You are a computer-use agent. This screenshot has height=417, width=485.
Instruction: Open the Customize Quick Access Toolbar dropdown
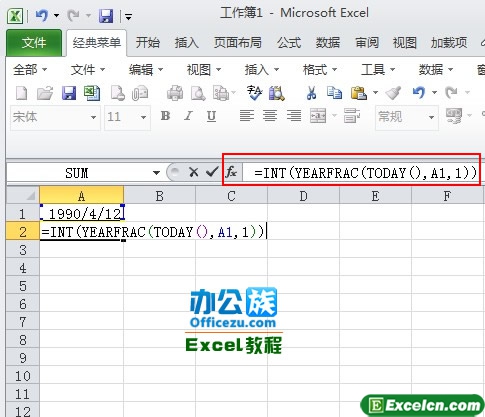pyautogui.click(x=128, y=16)
